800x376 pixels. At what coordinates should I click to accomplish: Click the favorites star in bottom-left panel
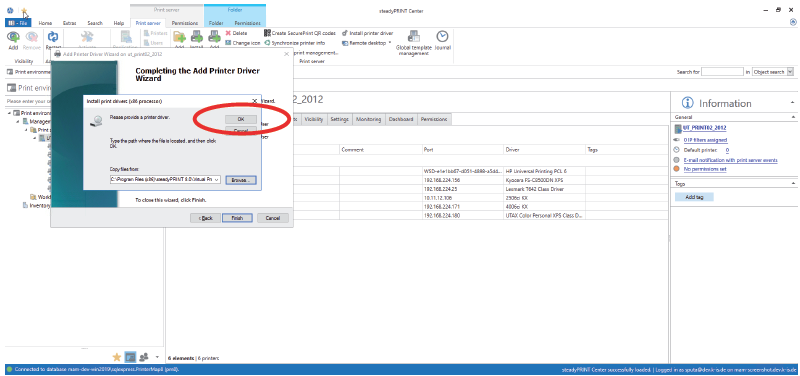pyautogui.click(x=116, y=357)
